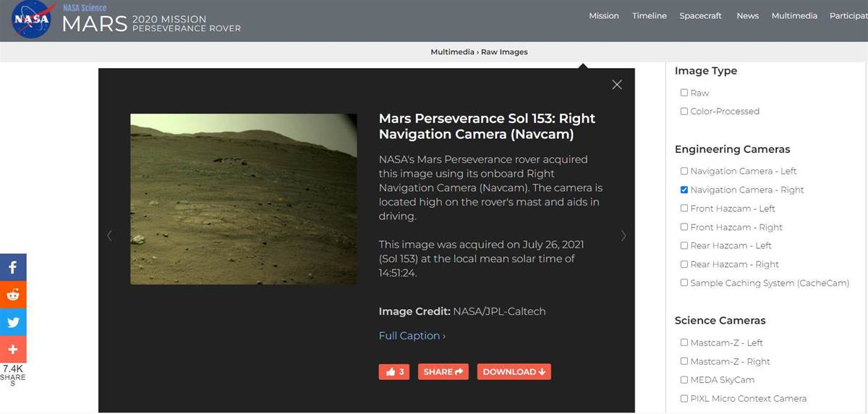The image size is (868, 414).
Task: Open the Participate menu
Action: (x=848, y=16)
